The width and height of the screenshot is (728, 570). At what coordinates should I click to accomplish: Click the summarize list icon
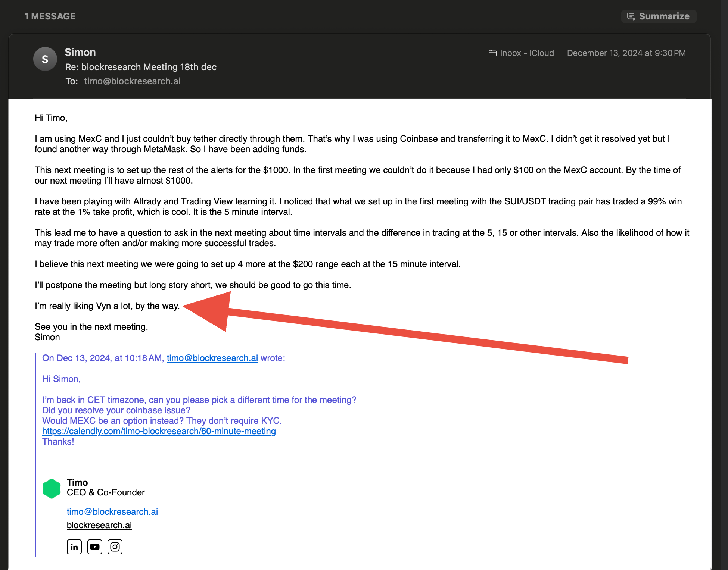pyautogui.click(x=631, y=16)
